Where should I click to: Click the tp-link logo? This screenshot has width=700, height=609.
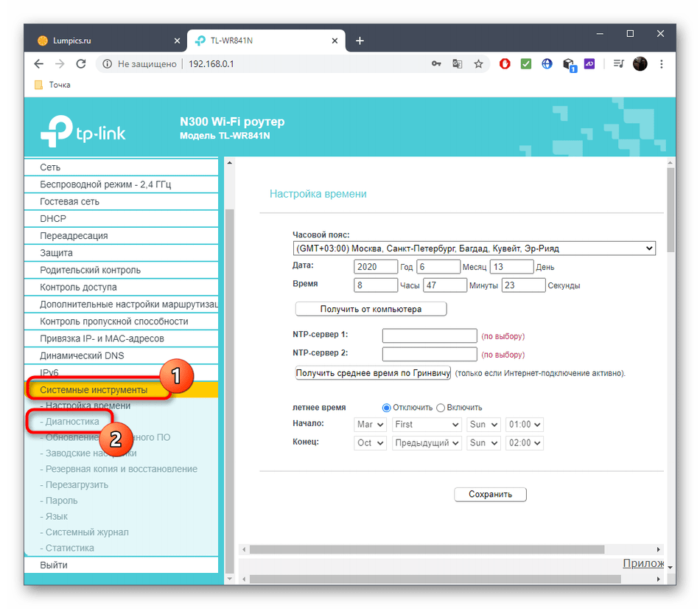pos(83,131)
